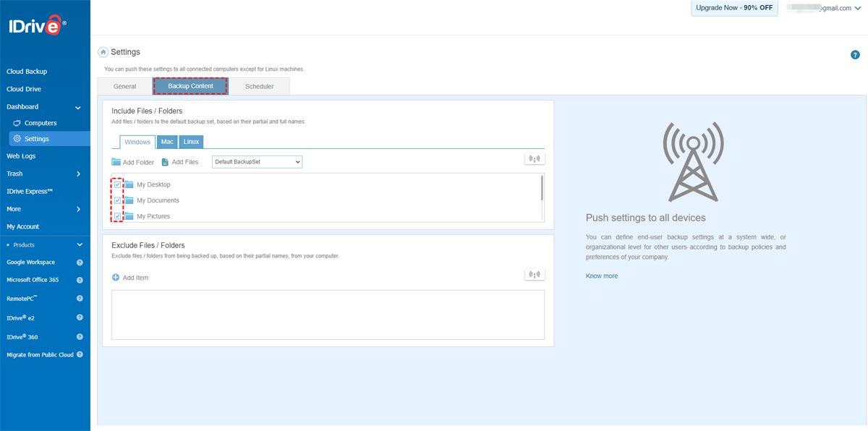Image resolution: width=868 pixels, height=431 pixels.
Task: Open Migrate from Public Cloud link
Action: coord(41,354)
